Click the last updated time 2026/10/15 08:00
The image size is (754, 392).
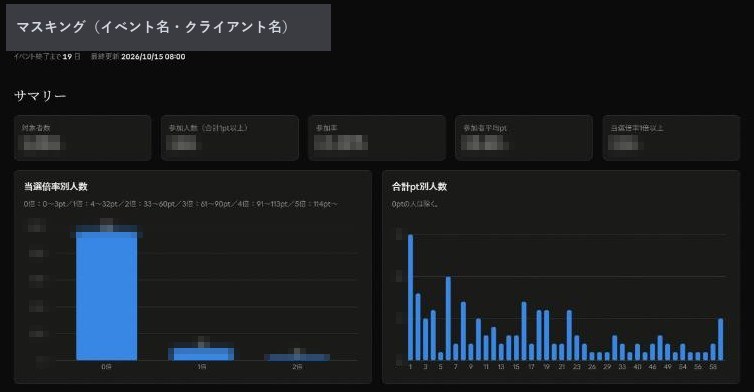[x=153, y=57]
